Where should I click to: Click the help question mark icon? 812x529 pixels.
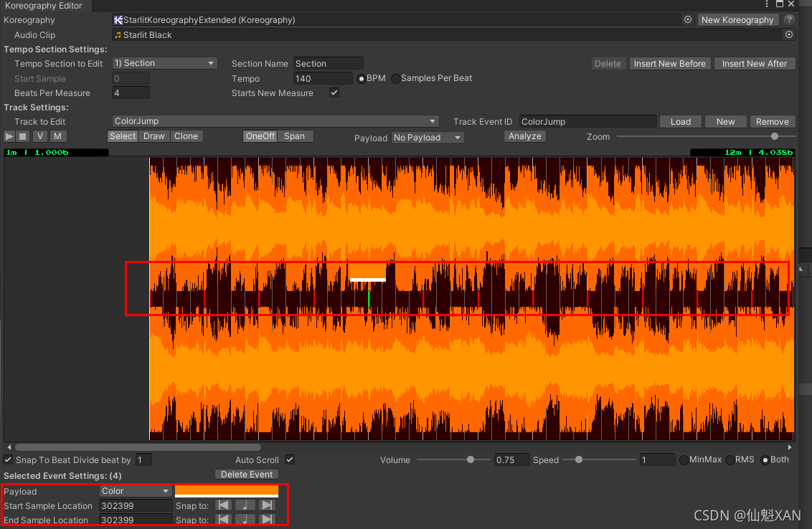790,20
